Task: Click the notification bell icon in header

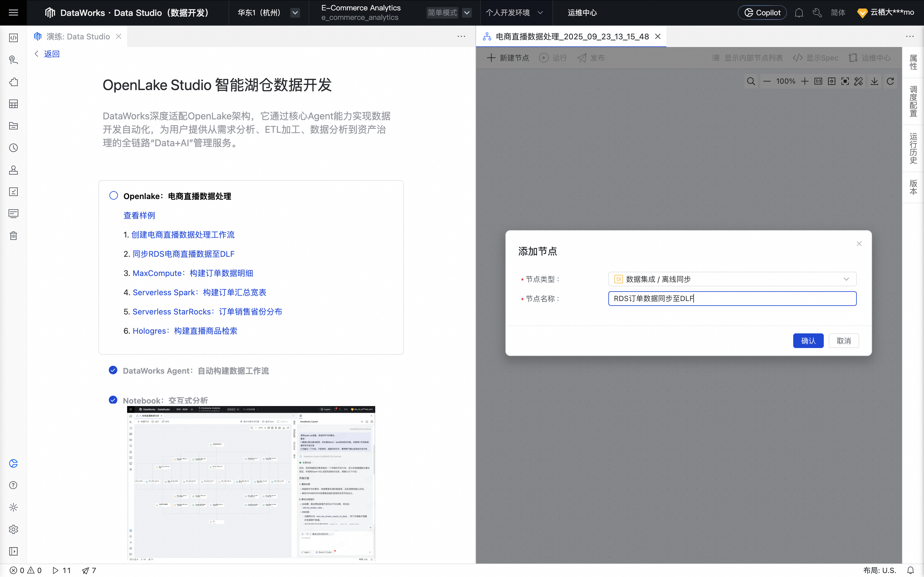Action: (799, 13)
